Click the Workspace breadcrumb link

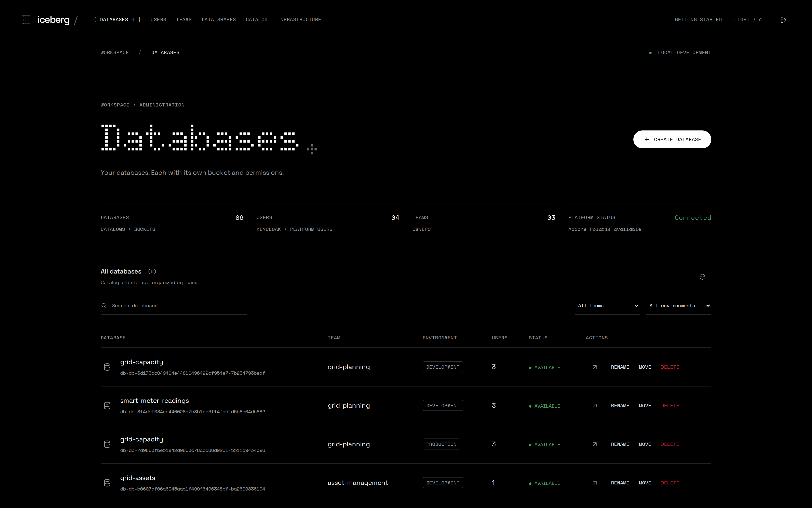click(x=115, y=52)
